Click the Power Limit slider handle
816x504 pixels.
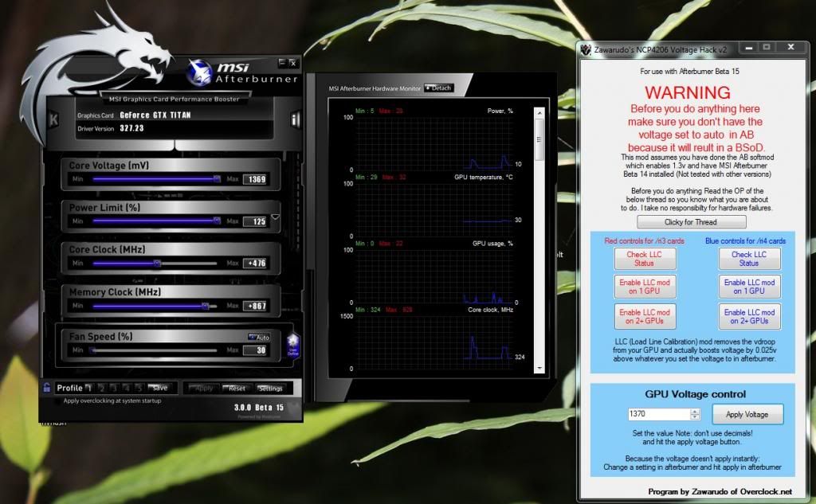click(x=217, y=221)
